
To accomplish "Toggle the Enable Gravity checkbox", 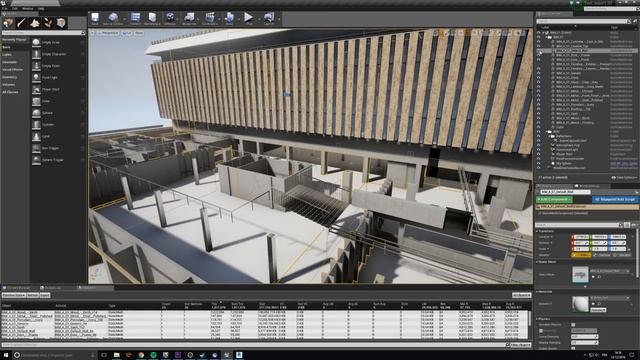I will tap(573, 348).
